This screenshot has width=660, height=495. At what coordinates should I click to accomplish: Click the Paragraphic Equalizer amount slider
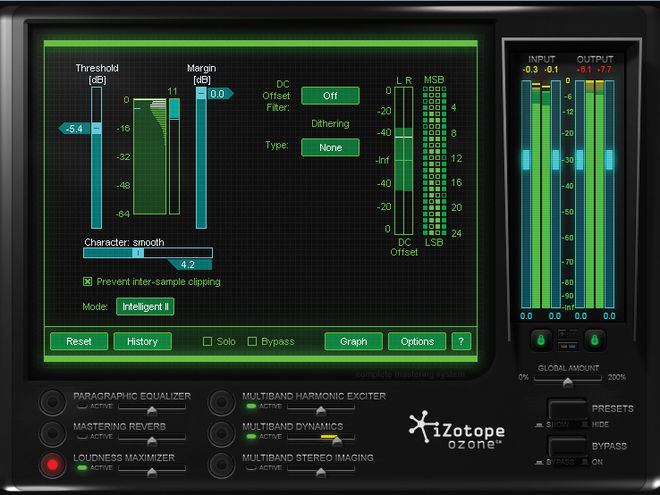[x=152, y=409]
